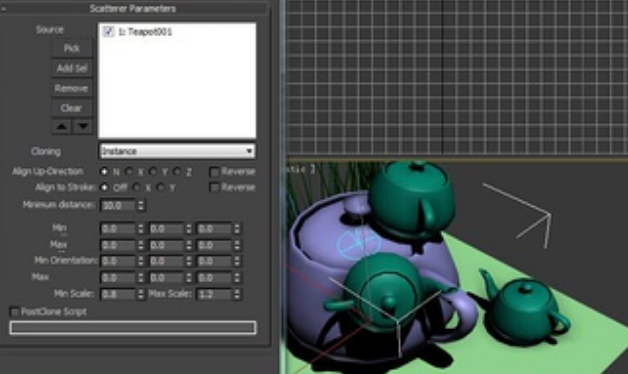This screenshot has width=628, height=374.
Task: Move source item up with the up arrow
Action: click(x=61, y=127)
